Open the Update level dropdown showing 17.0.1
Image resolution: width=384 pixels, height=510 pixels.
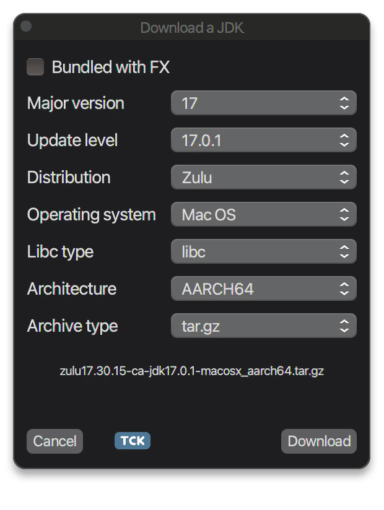coord(264,140)
